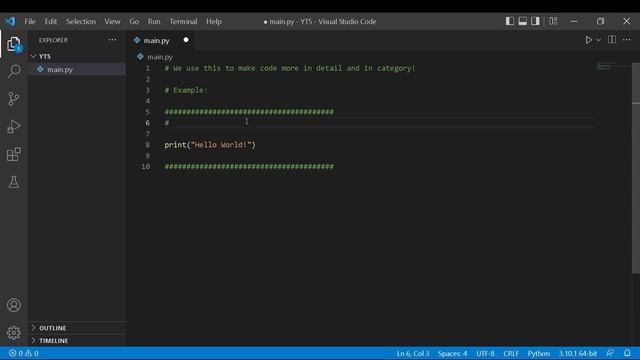Viewport: 640px width, 360px height.
Task: Open the Testing flask view
Action: 14,182
